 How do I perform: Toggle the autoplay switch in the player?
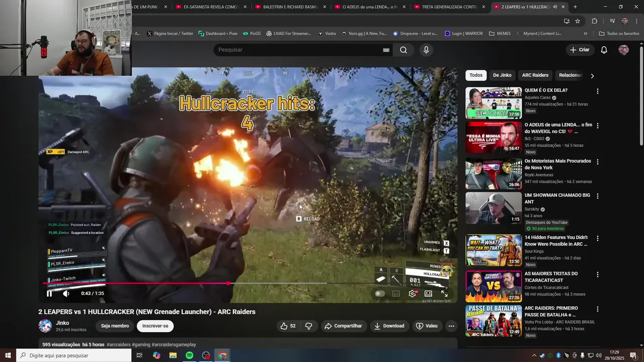pos(380,294)
